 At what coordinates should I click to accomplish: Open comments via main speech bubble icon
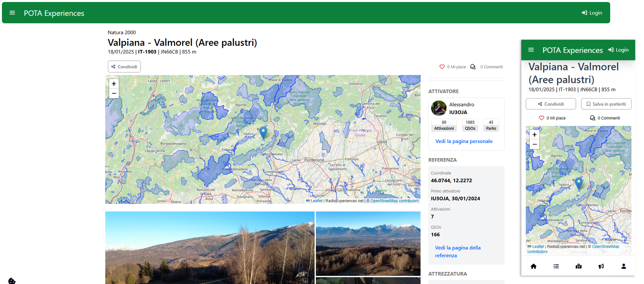click(x=473, y=67)
